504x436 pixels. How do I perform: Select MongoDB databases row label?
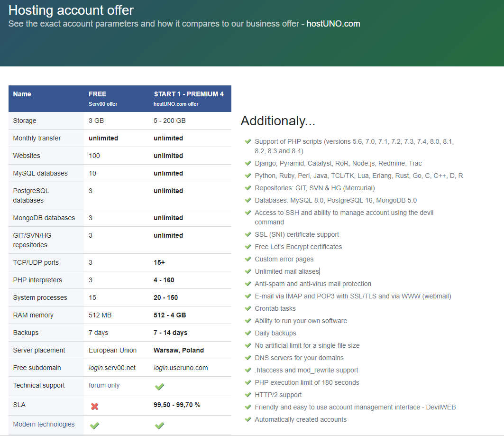(44, 218)
